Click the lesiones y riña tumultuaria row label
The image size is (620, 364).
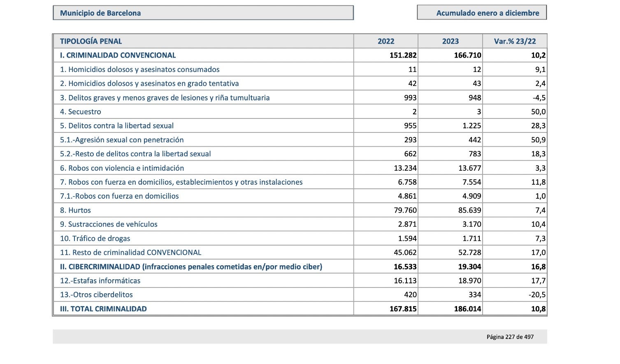click(x=165, y=97)
